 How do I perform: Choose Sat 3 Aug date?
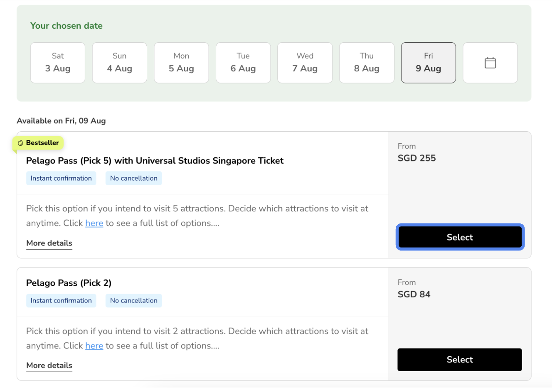tap(58, 63)
